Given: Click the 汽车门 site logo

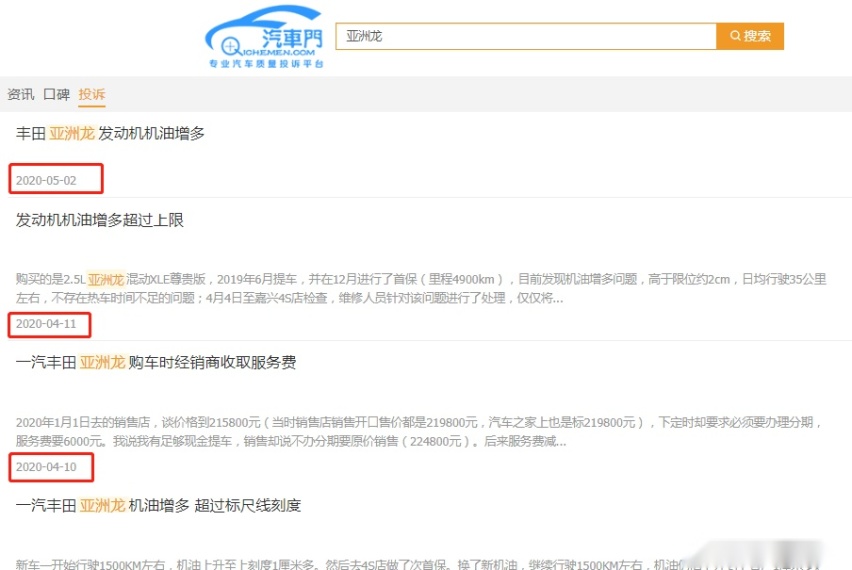Looking at the screenshot, I should point(264,36).
